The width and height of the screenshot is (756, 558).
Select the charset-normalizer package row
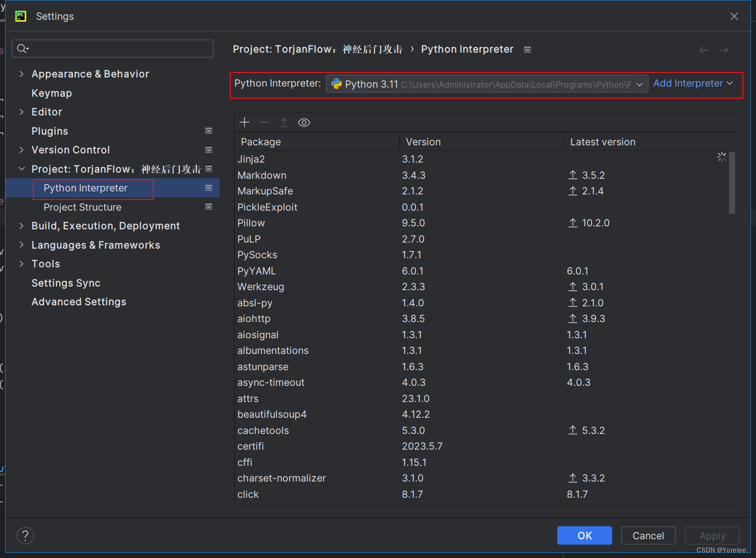pos(482,478)
